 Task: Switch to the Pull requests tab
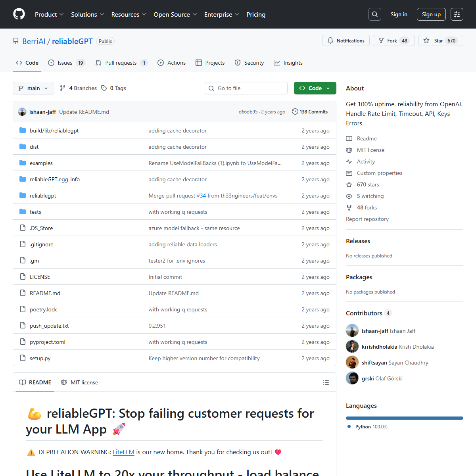121,63
